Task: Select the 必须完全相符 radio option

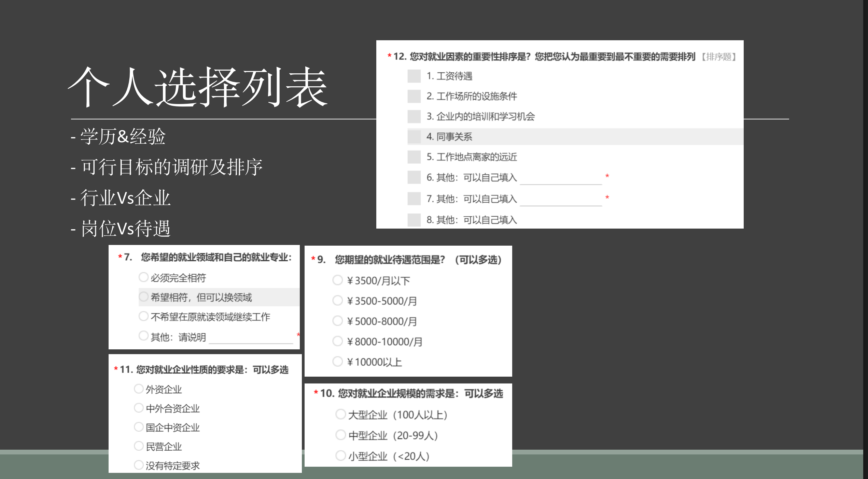Action: [x=143, y=277]
